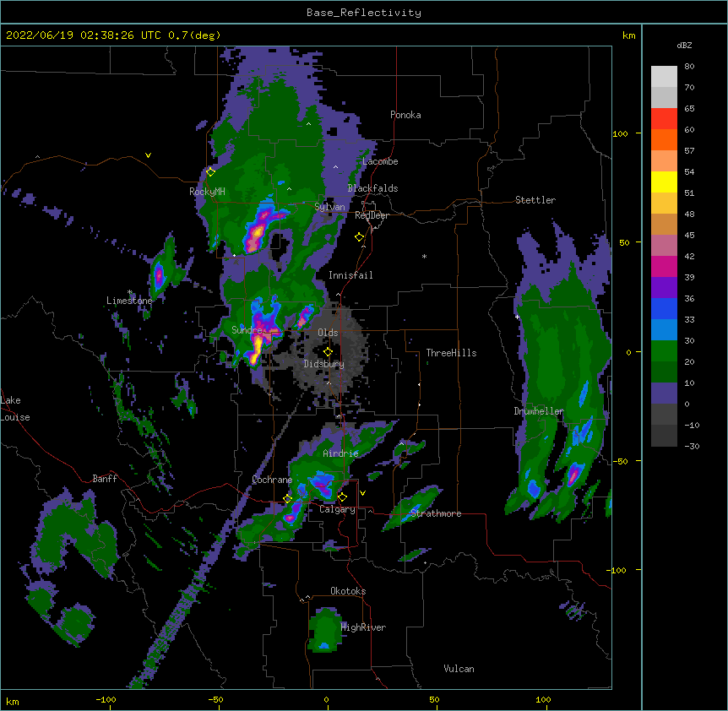The image size is (728, 711).
Task: Select the dark orange swatch below 60 label
Action: pos(664,139)
